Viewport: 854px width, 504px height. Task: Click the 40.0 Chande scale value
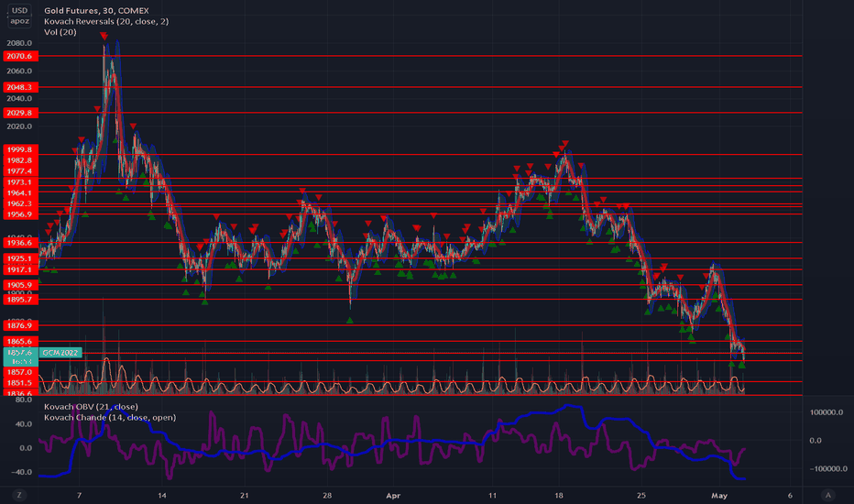[24, 424]
